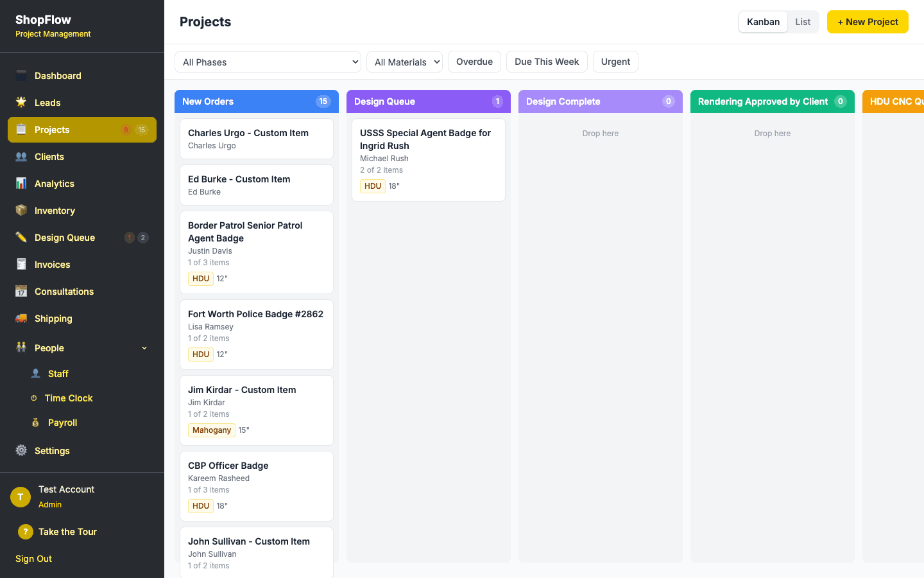Create a new project
Screen dimensions: 924x578
pos(868,21)
